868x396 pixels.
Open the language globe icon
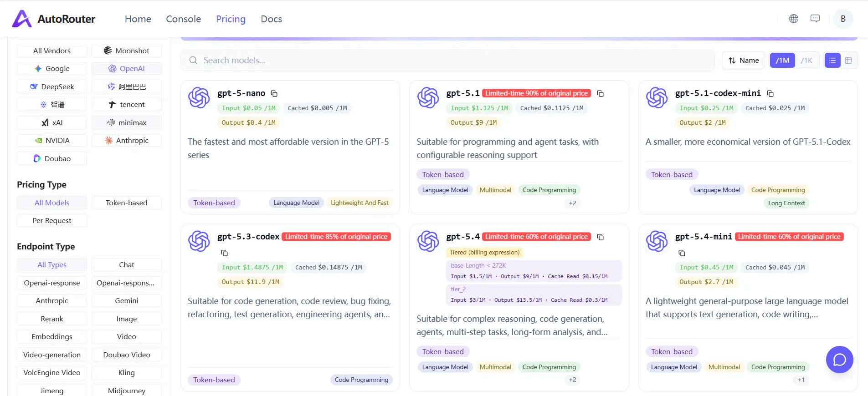[794, 19]
